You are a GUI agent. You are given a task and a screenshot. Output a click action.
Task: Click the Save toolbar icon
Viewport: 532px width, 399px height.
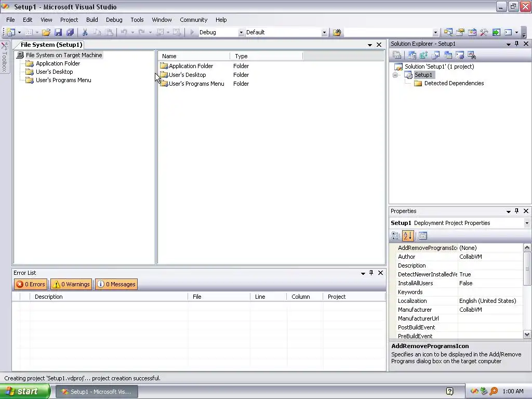coord(58,32)
